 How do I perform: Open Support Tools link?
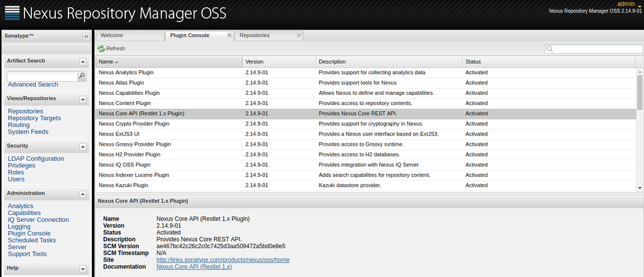pos(27,254)
